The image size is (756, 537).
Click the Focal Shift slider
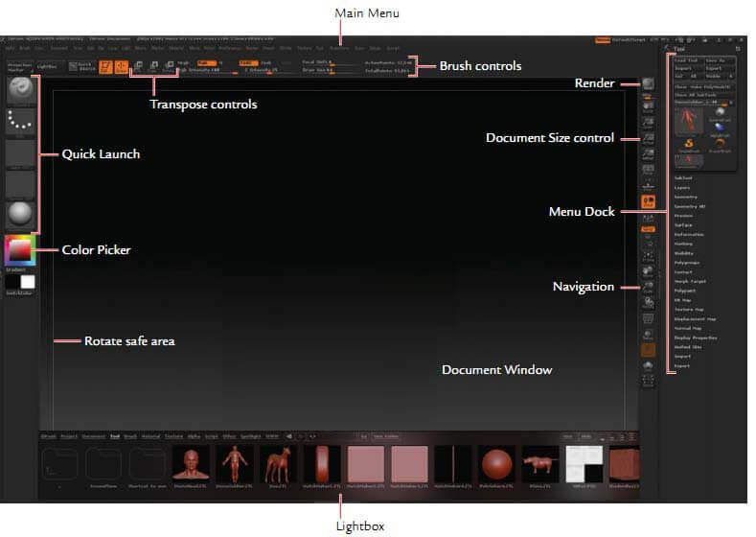tap(331, 62)
